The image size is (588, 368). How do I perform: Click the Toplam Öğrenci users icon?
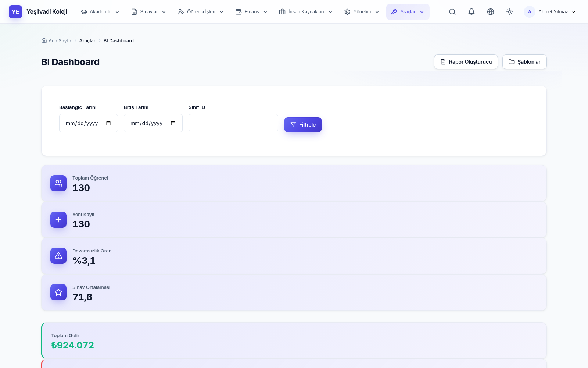(58, 183)
